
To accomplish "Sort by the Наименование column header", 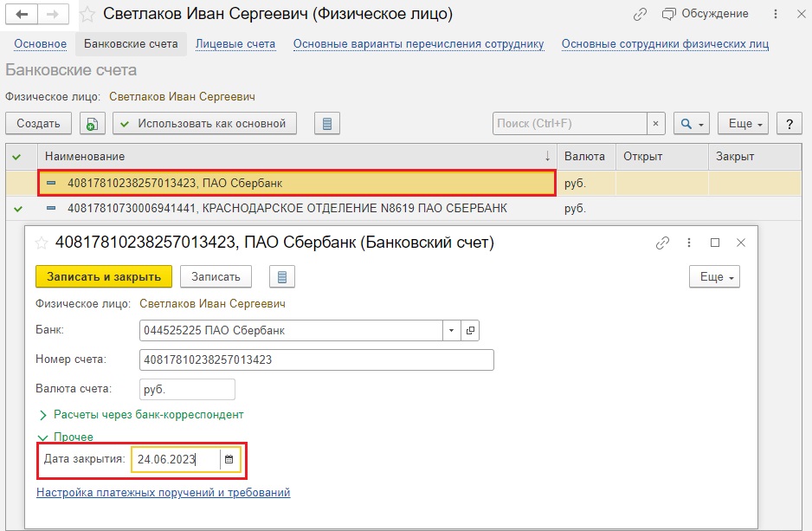I will point(297,157).
